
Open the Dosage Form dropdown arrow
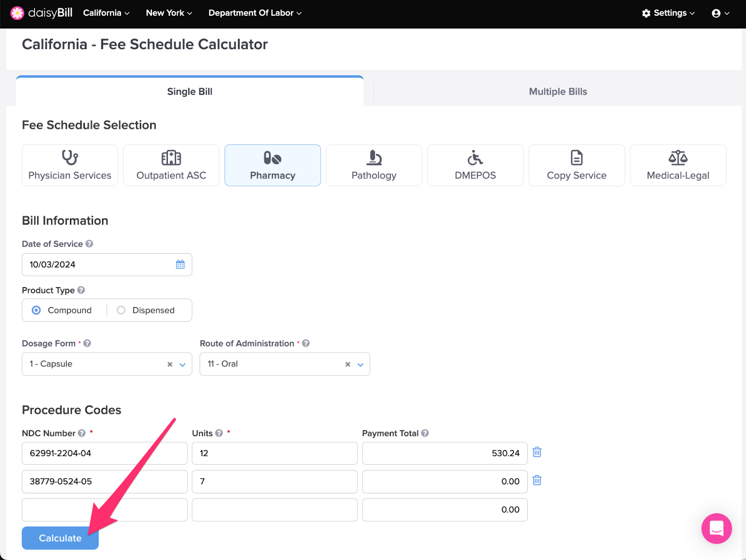click(183, 365)
